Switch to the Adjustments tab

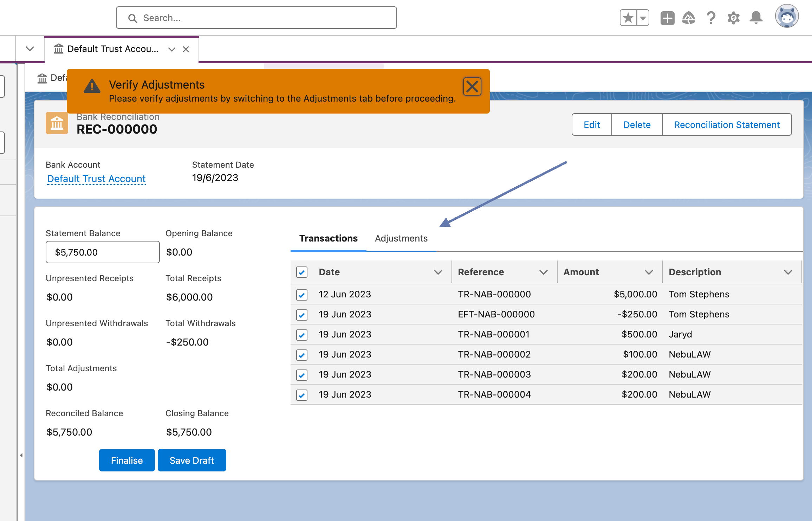point(401,238)
